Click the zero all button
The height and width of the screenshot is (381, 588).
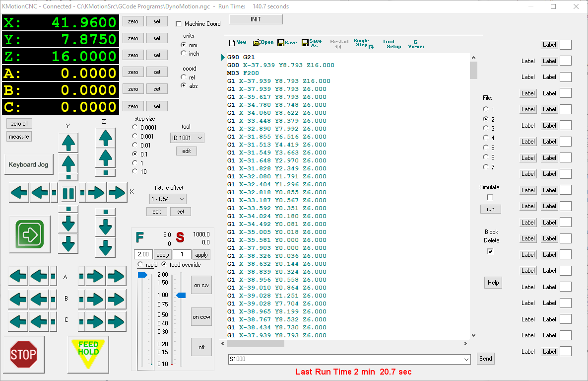[x=19, y=124]
